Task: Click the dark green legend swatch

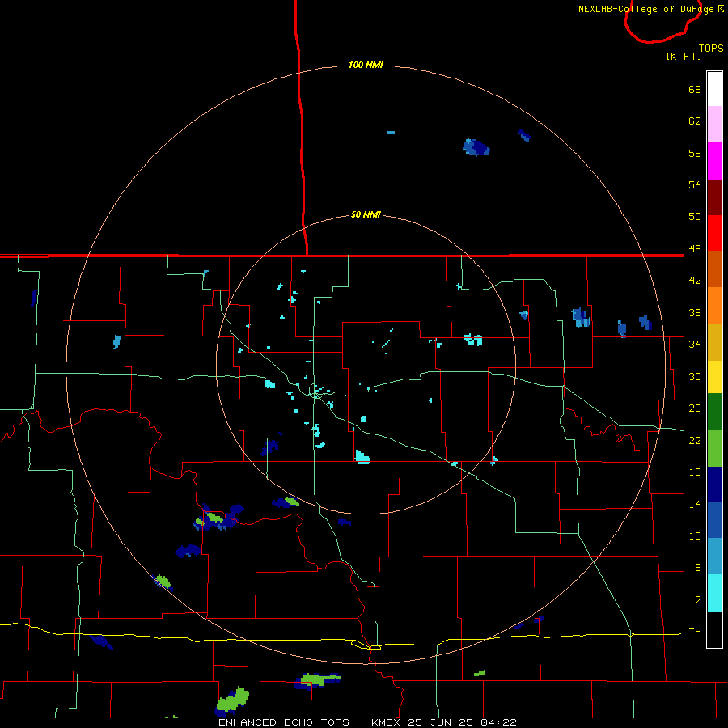Action: click(x=714, y=412)
